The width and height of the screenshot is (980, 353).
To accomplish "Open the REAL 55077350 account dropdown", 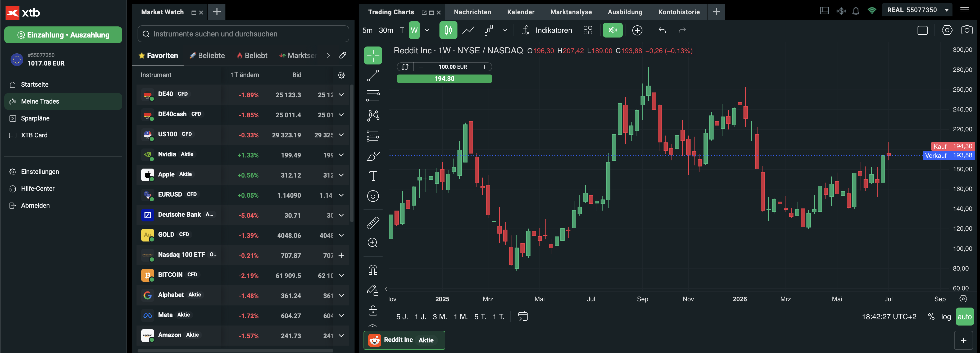I will click(x=918, y=10).
